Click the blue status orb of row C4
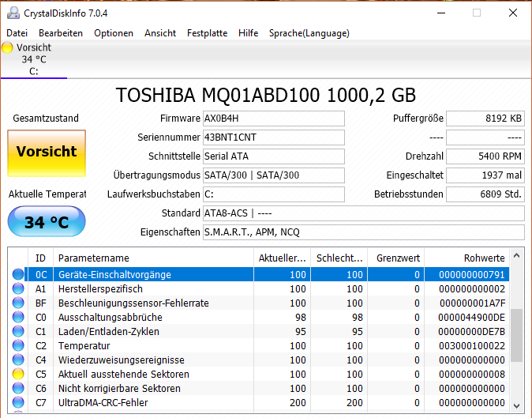This screenshot has width=532, height=418. tap(18, 360)
